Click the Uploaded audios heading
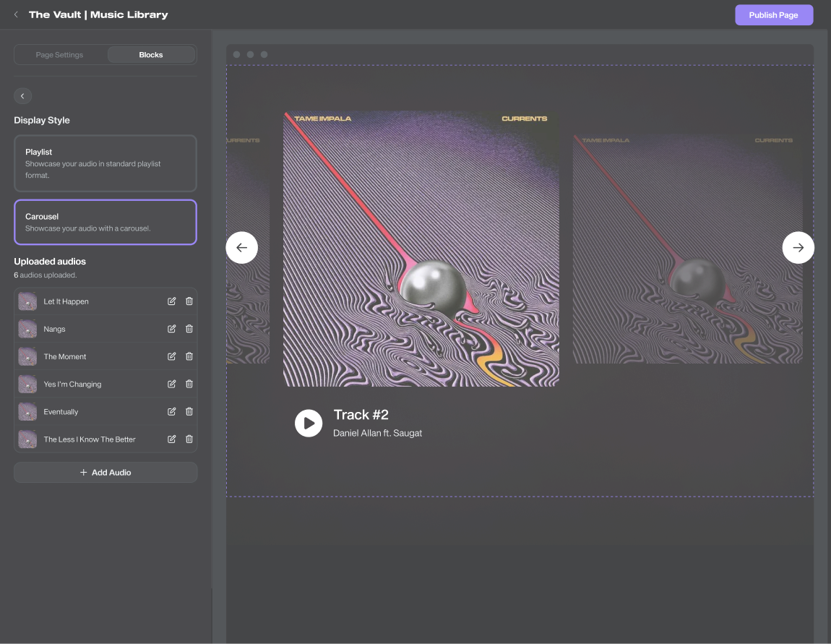831x644 pixels. tap(50, 262)
